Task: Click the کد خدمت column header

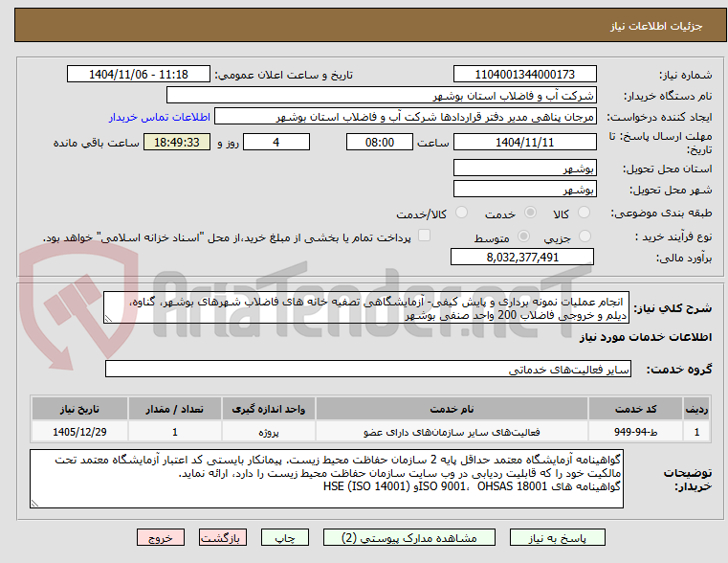Action: [x=635, y=409]
